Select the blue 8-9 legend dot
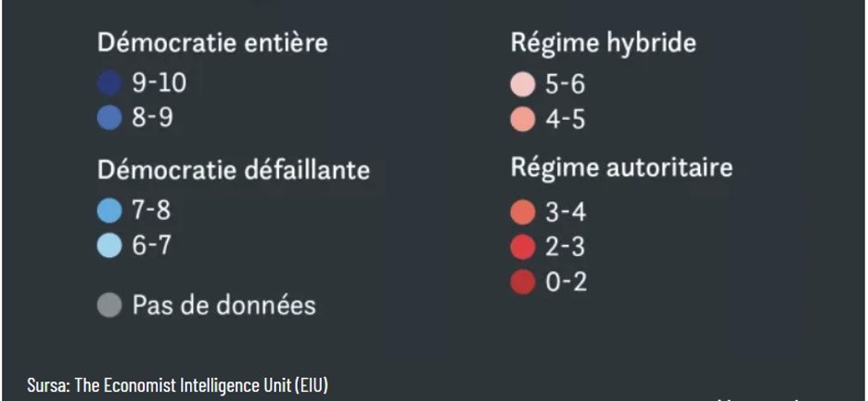868x401 pixels. coord(110,119)
